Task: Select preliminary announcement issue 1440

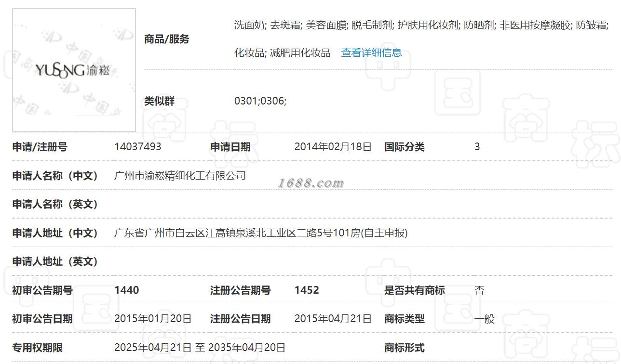Action: [x=127, y=290]
